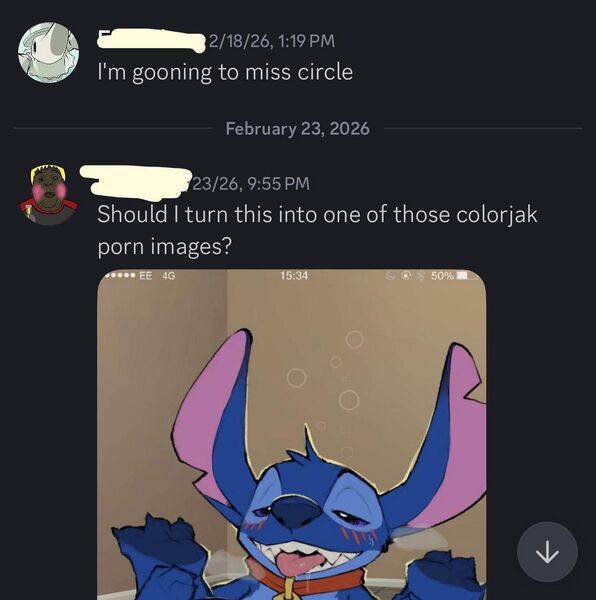The image size is (596, 600).
Task: Tap the jump-to-bottom down arrow button
Action: pyautogui.click(x=547, y=552)
